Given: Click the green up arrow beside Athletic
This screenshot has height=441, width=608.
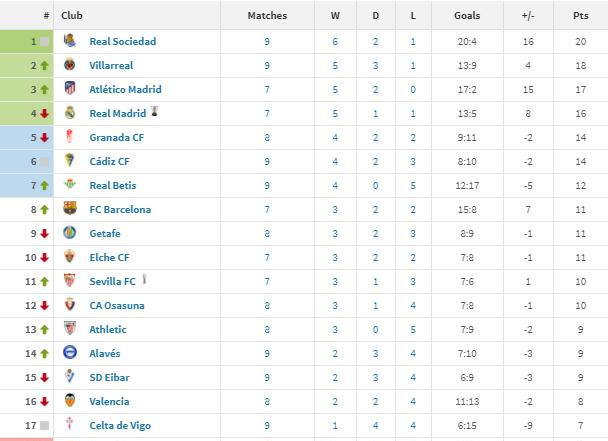Looking at the screenshot, I should pyautogui.click(x=45, y=330).
